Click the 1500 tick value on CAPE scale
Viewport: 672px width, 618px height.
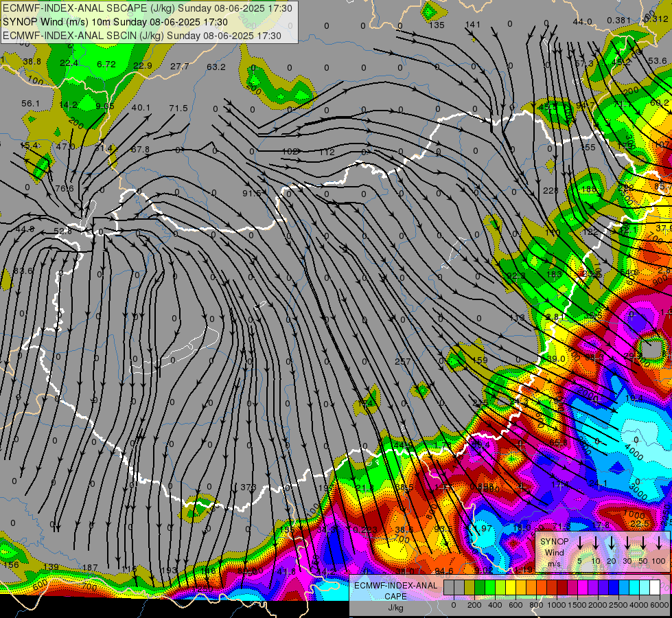click(x=577, y=605)
